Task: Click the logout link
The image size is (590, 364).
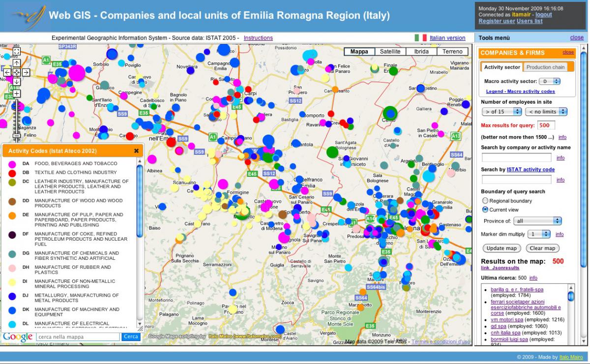Action: (543, 15)
